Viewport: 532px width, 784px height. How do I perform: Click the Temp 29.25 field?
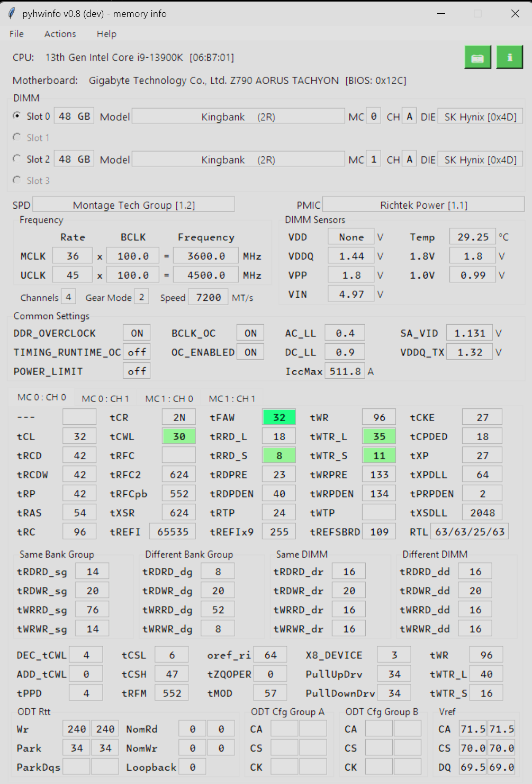pos(473,237)
